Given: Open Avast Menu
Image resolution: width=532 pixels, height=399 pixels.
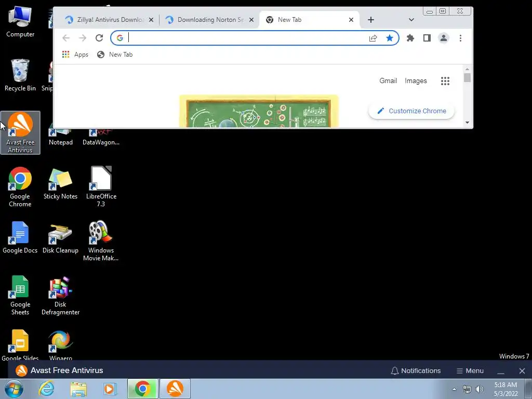Looking at the screenshot, I should point(470,371).
